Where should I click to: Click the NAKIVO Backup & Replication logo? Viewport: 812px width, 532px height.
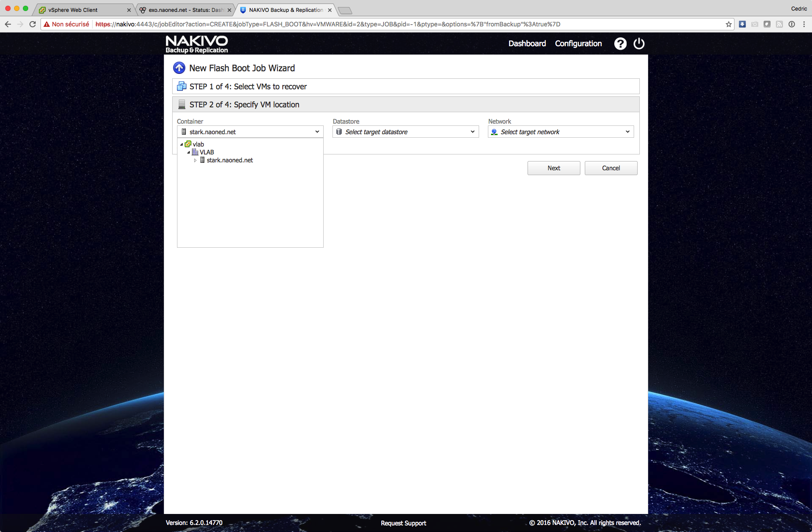(x=196, y=44)
